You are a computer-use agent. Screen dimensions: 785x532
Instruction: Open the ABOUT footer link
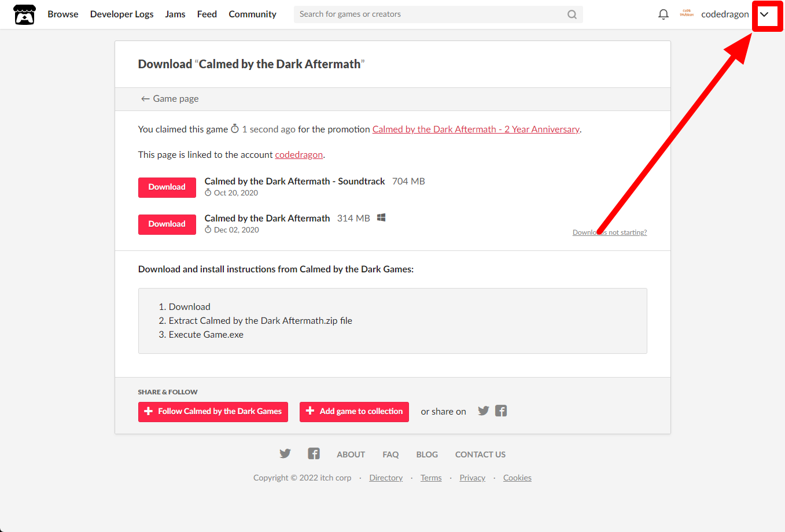(351, 455)
